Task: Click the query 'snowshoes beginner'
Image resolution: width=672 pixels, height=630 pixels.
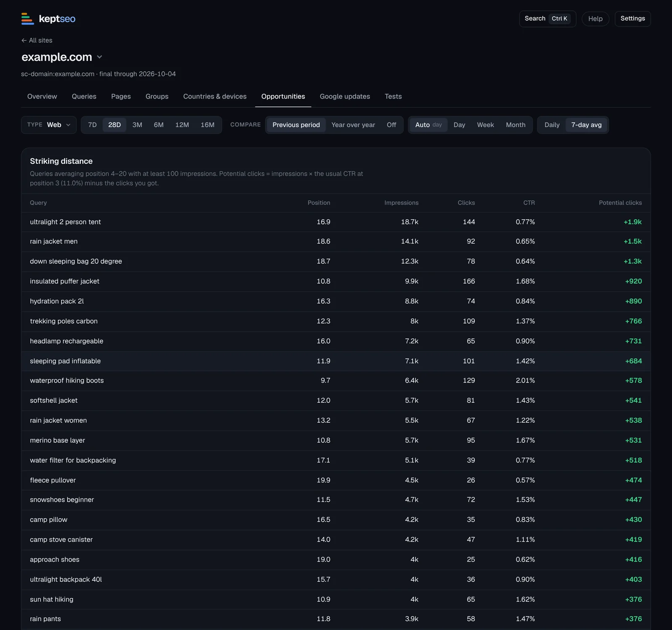Action: (62, 500)
